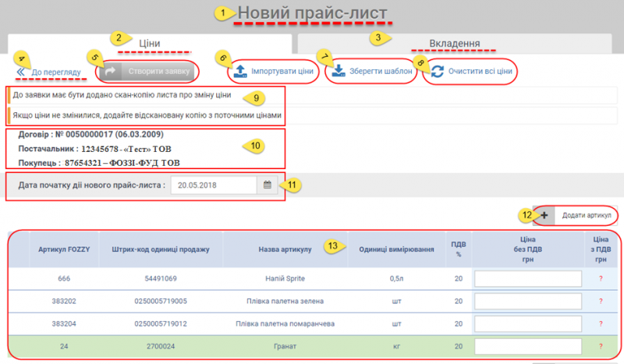Click the double chevron back icon
Screen dimensions: 624x364
pyautogui.click(x=21, y=72)
